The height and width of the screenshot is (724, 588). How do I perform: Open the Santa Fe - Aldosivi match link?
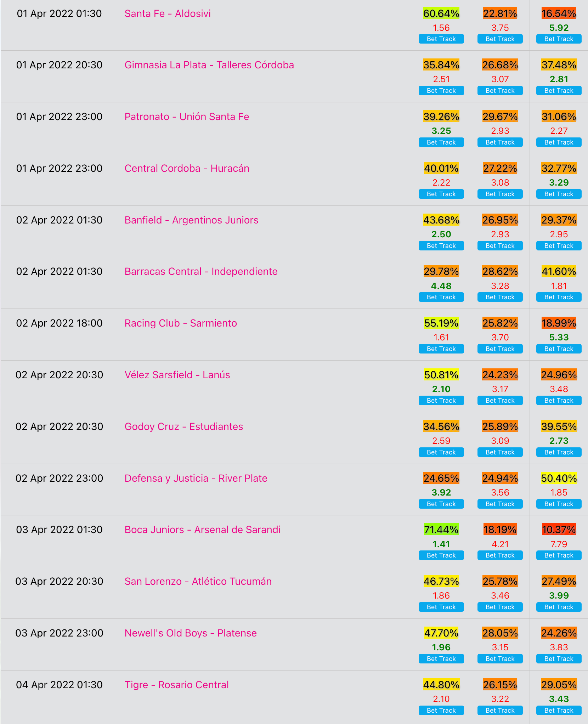[x=168, y=14]
